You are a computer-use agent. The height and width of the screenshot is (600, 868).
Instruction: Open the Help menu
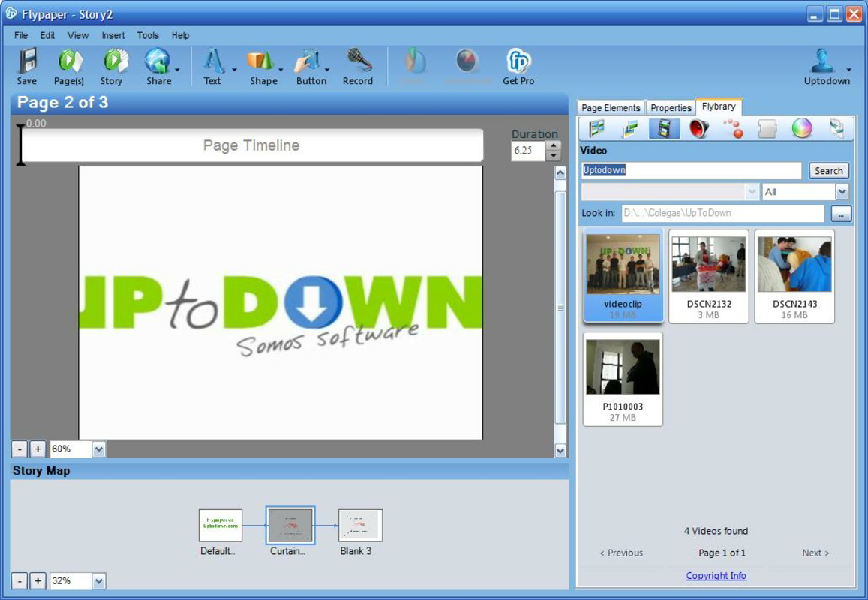(x=181, y=35)
